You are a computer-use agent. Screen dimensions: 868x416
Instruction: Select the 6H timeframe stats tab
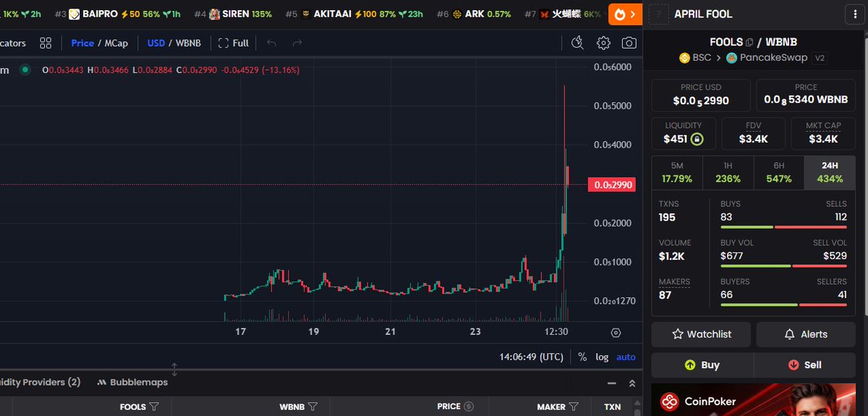pos(778,172)
